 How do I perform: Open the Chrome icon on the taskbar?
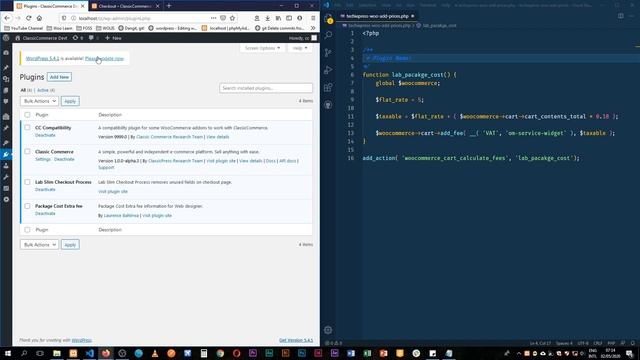pyautogui.click(x=220, y=353)
